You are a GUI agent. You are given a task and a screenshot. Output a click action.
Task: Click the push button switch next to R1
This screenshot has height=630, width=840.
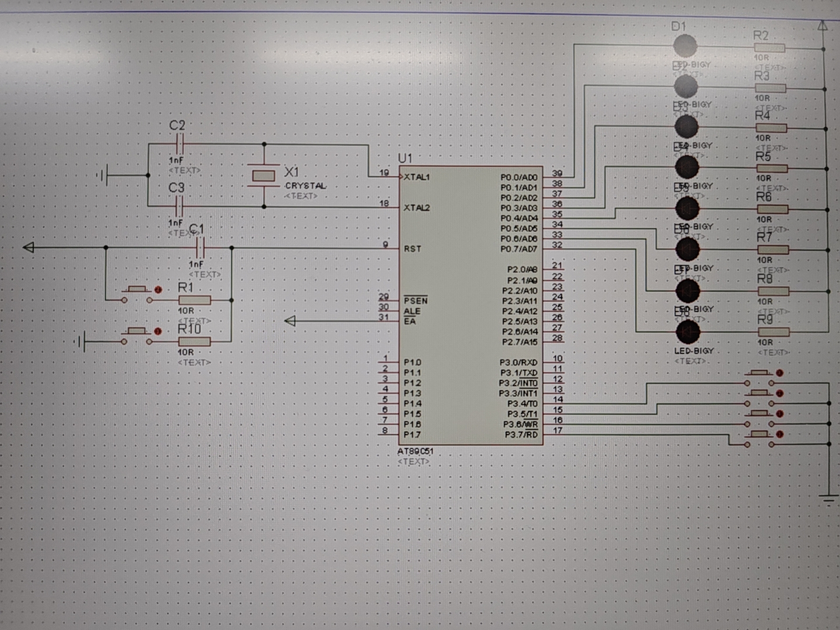[137, 294]
